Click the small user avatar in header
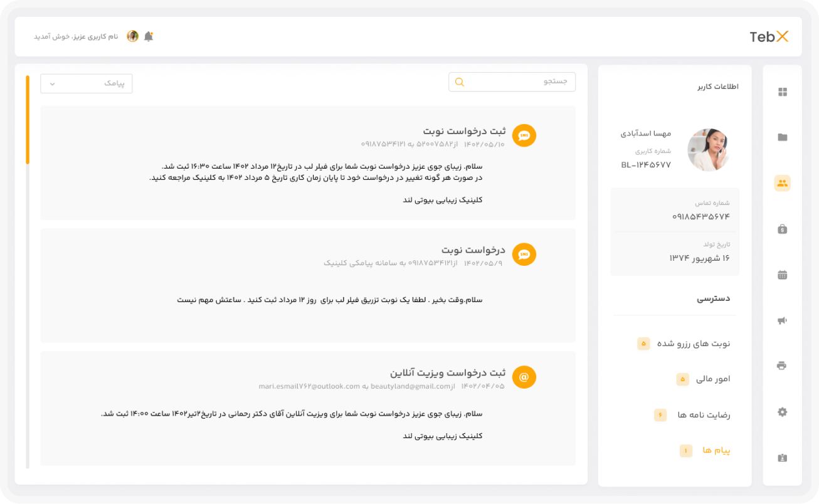The image size is (819, 504). click(132, 36)
